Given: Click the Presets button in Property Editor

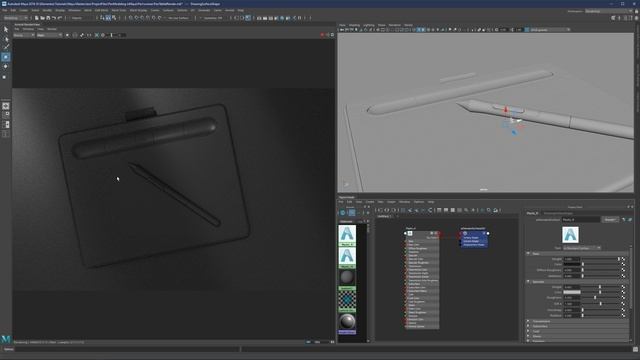Looking at the screenshot, I should pos(610,220).
